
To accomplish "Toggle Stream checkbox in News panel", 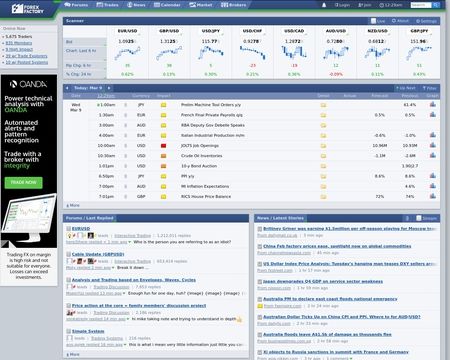I will tap(419, 218).
